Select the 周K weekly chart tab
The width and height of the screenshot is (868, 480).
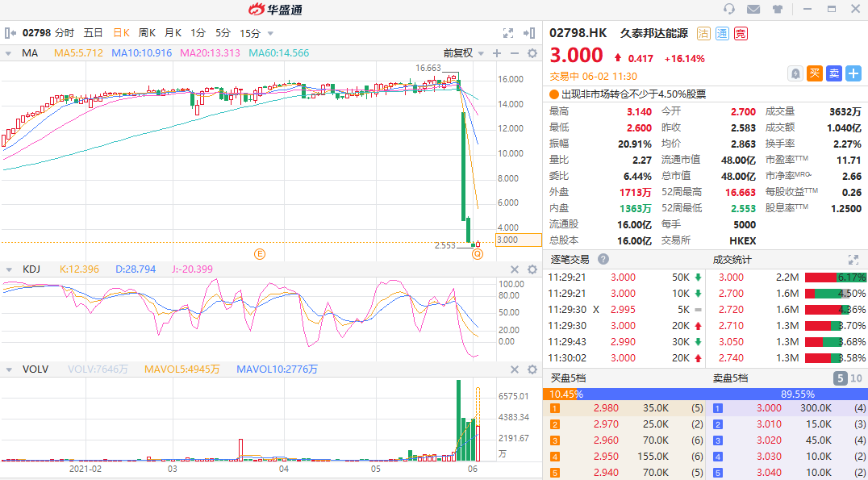point(147,33)
